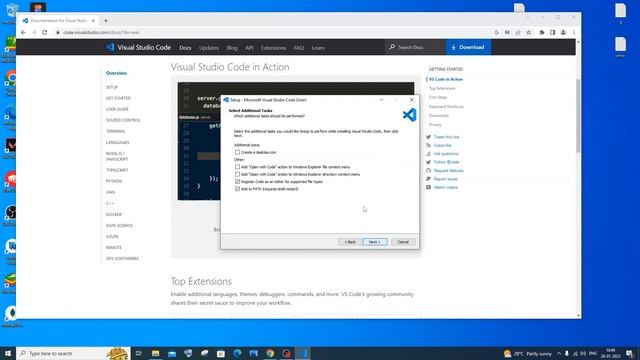Image resolution: width=640 pixels, height=360 pixels.
Task: Click the browser address bar URL
Action: click(x=101, y=32)
